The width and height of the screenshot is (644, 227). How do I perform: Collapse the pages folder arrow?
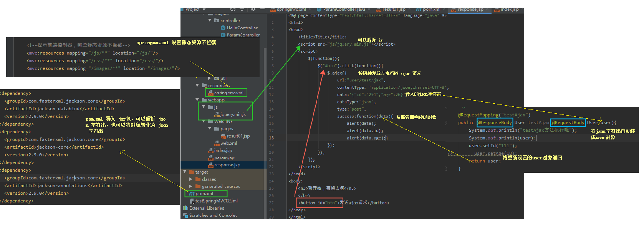[210, 129]
